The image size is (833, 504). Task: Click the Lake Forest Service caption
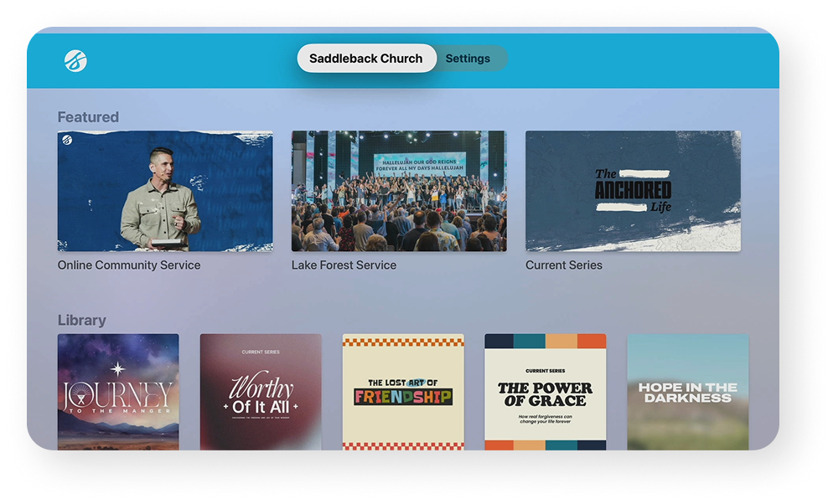(344, 265)
